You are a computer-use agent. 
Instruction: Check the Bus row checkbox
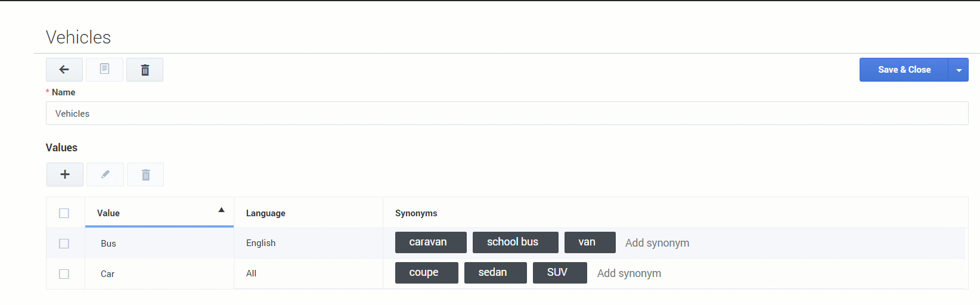pos(64,244)
